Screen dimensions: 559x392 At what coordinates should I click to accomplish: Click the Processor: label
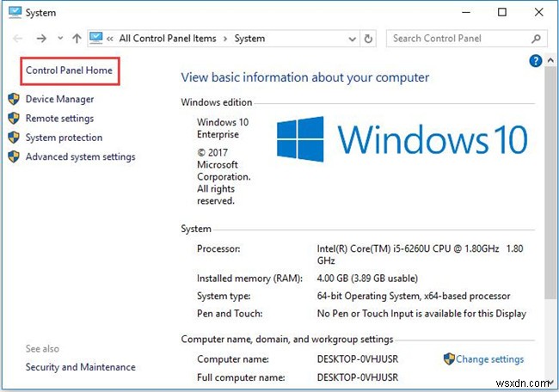click(218, 248)
